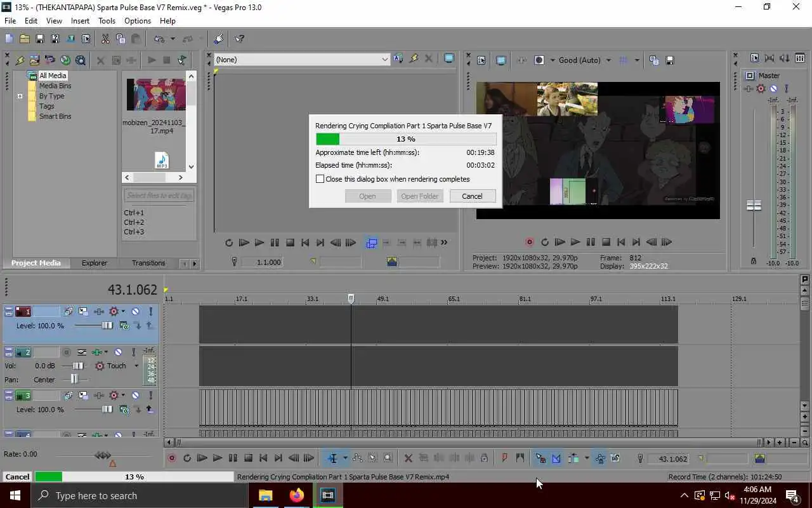Open Normal Edit Tool dropdown arrow
The width and height of the screenshot is (812, 508).
pos(345,458)
